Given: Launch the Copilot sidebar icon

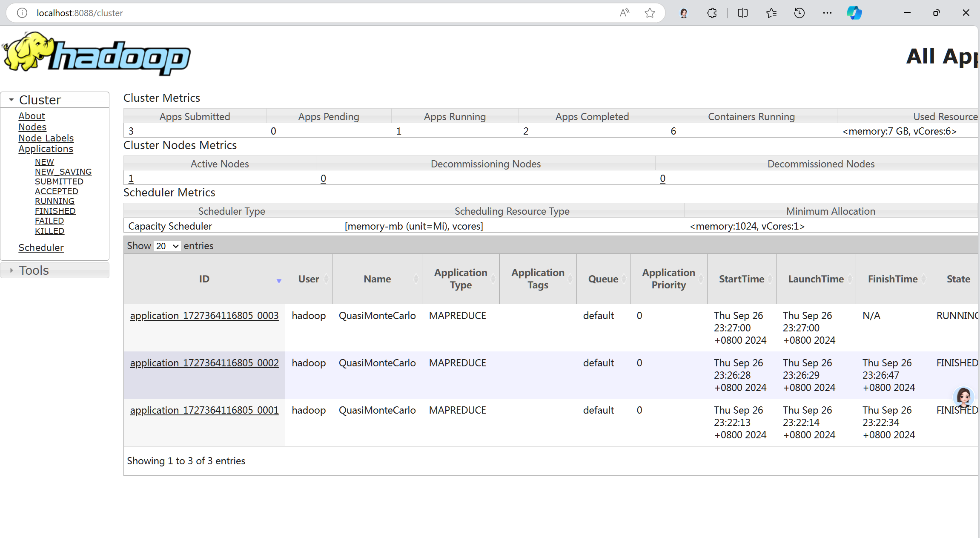Looking at the screenshot, I should [x=854, y=13].
